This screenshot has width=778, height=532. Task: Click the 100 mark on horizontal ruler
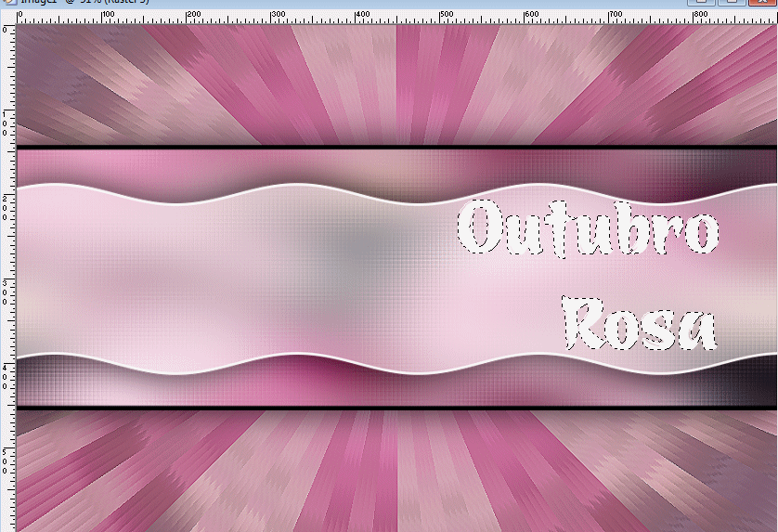pyautogui.click(x=109, y=14)
